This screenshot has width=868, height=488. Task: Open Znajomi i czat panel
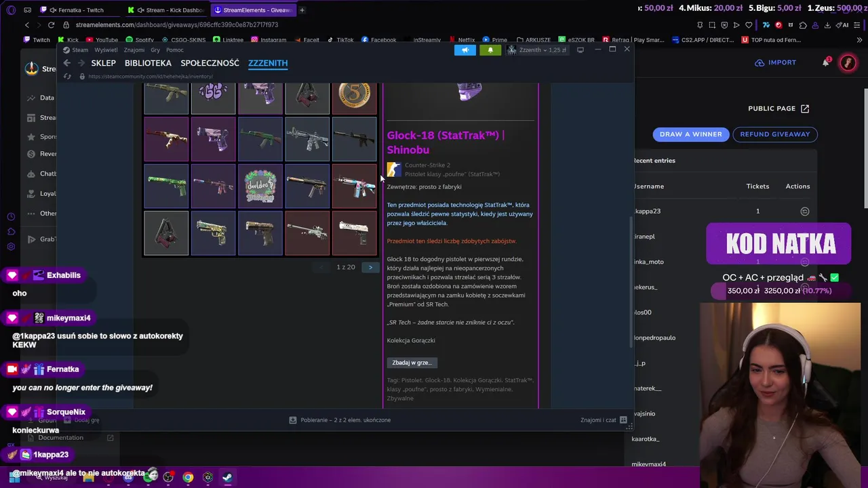click(x=604, y=420)
